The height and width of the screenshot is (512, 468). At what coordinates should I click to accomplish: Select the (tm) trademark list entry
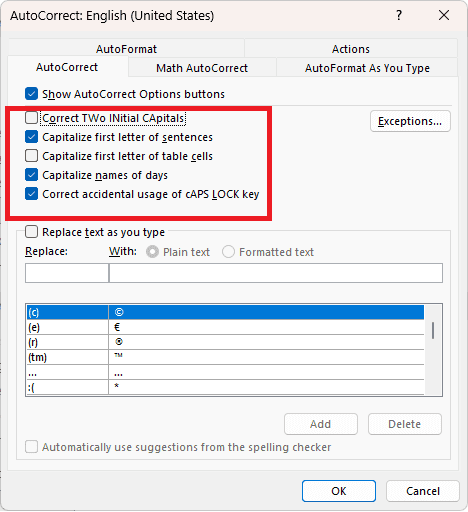click(x=225, y=357)
